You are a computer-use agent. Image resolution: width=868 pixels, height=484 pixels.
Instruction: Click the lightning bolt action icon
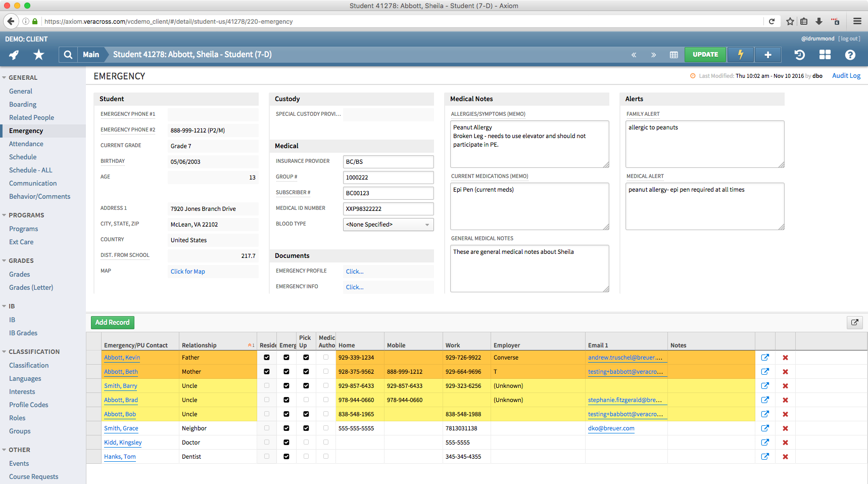pyautogui.click(x=740, y=55)
